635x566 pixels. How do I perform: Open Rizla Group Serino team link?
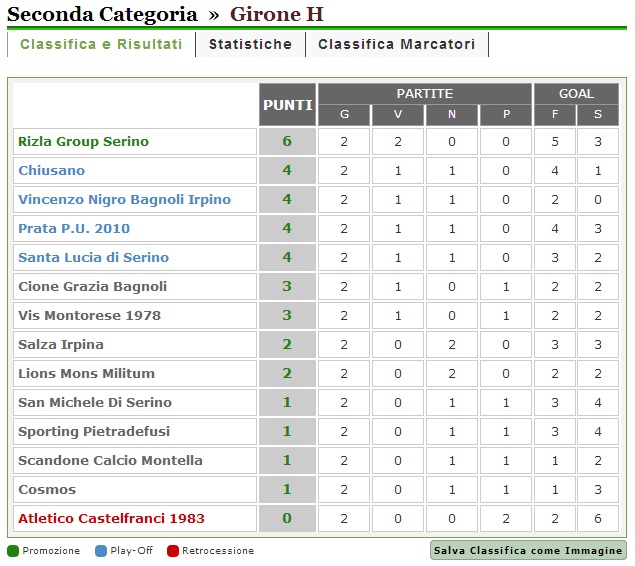tap(83, 142)
